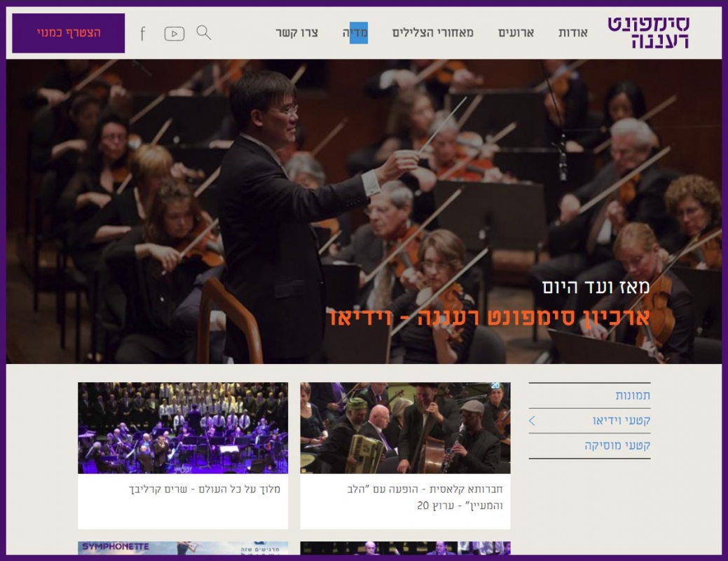The height and width of the screenshot is (561, 728).
Task: Click the title חברותא קלאסית video link
Action: pyautogui.click(x=425, y=497)
